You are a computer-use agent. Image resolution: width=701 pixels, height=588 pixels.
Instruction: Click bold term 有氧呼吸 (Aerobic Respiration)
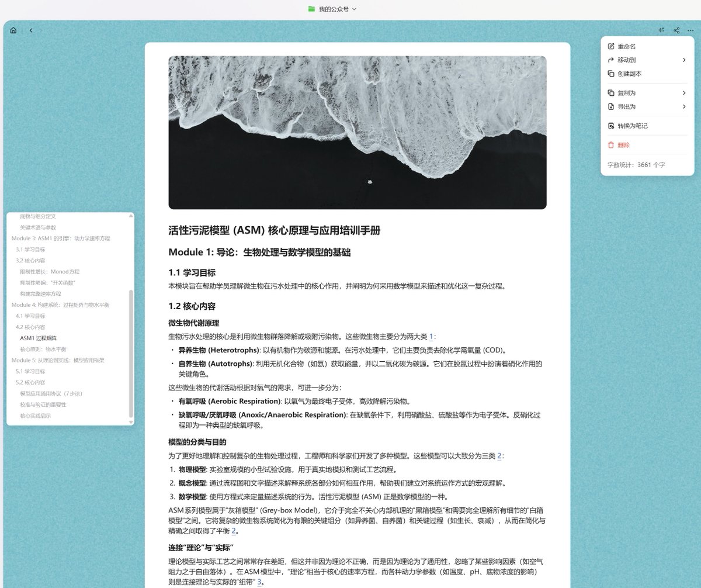(x=230, y=402)
